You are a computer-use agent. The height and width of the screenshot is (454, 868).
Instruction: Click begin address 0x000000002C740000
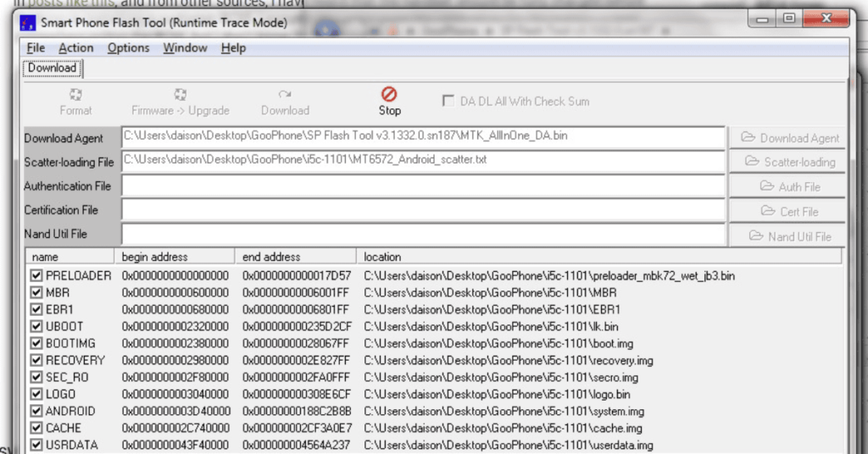click(x=175, y=428)
